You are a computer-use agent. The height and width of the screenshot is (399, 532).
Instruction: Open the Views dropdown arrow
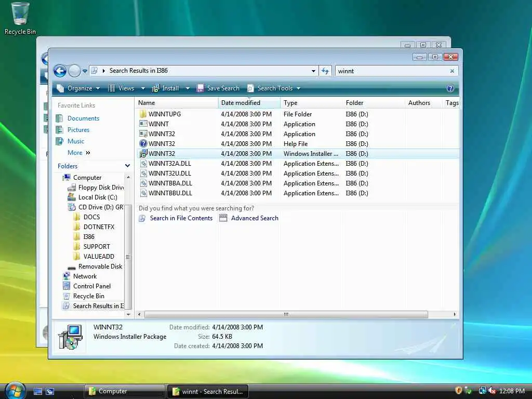[x=143, y=88]
